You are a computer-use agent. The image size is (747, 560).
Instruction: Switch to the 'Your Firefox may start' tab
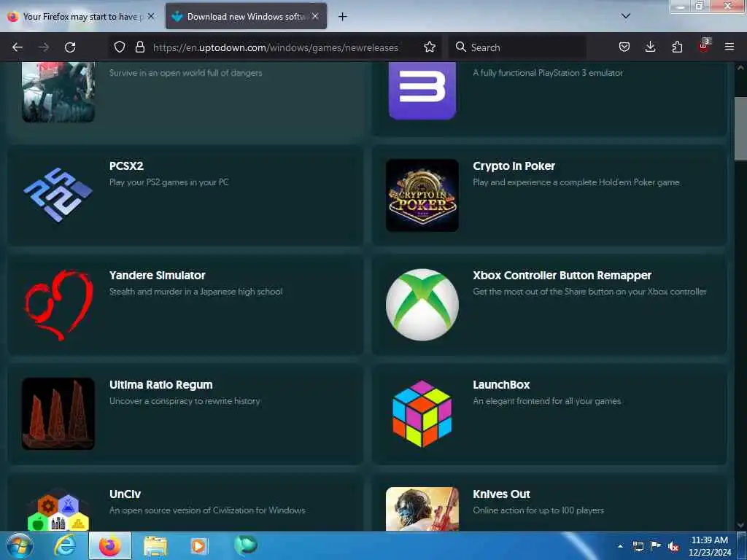80,17
